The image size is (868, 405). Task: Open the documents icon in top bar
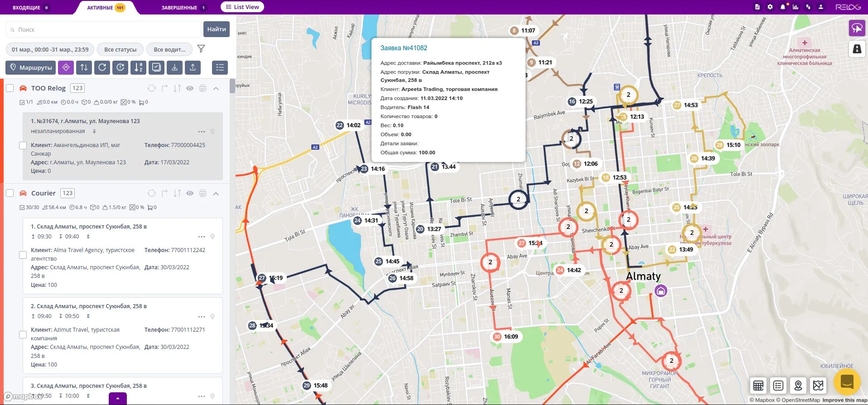click(757, 7)
